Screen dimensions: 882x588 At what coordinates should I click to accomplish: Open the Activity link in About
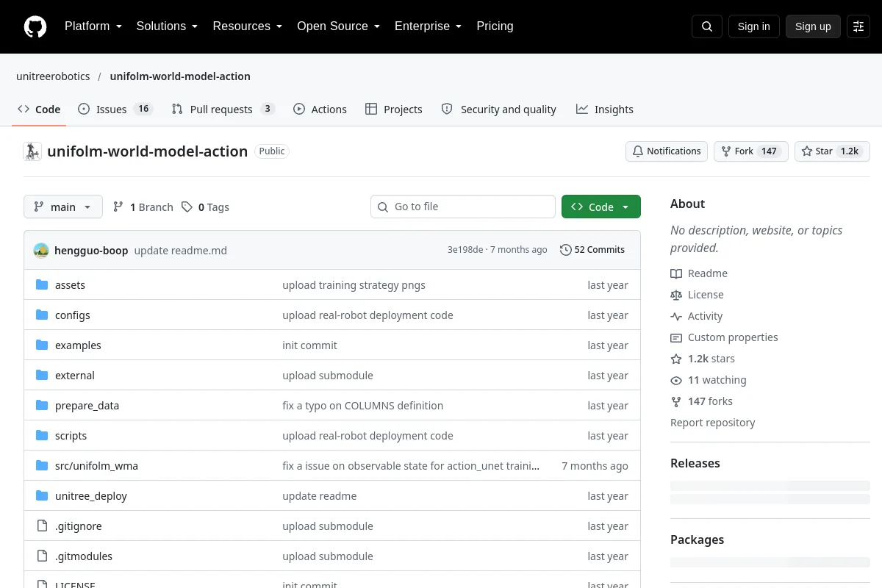(697, 316)
